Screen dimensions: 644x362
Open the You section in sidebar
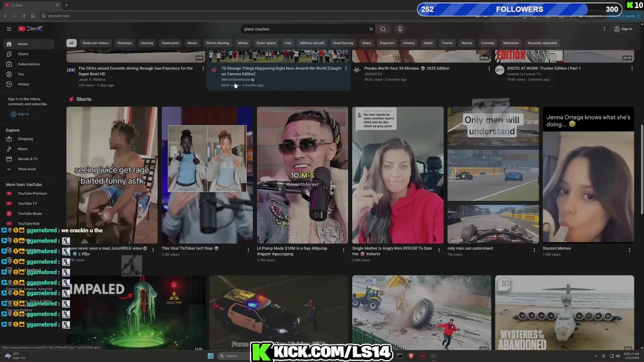point(30,74)
